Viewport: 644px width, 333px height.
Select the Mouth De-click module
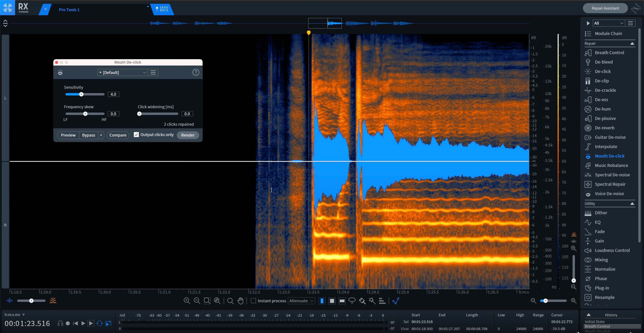pyautogui.click(x=610, y=156)
